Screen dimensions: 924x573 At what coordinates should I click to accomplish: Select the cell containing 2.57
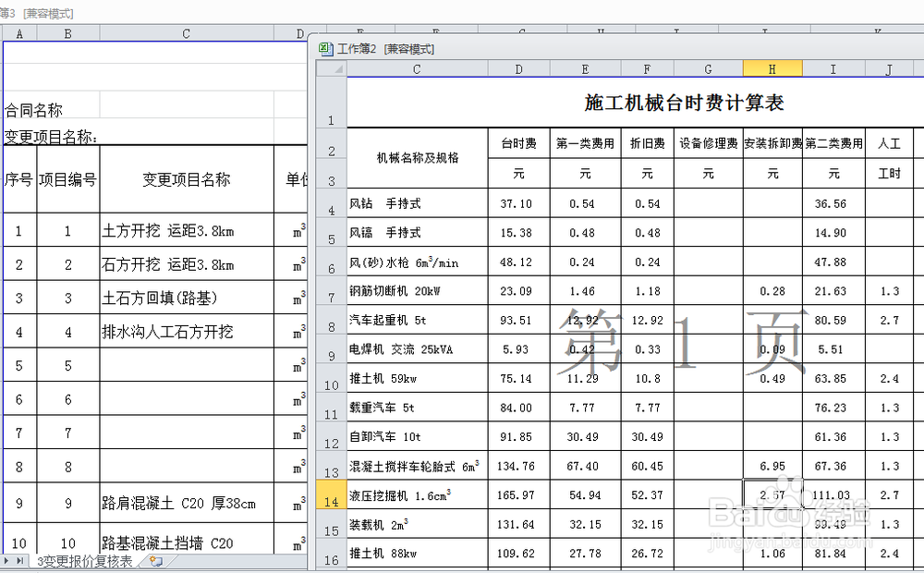tap(772, 495)
